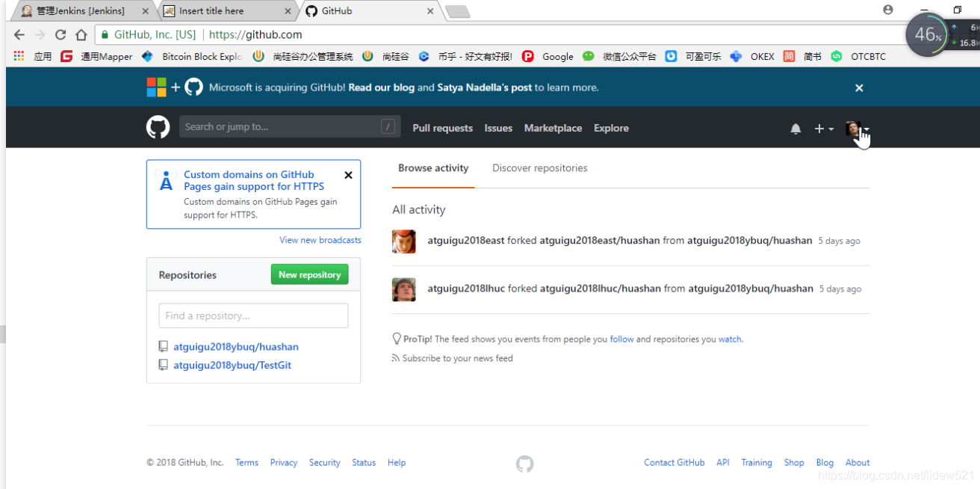Open the 尚硅谷办公管理系统 bookmark
Image resolution: width=980 pixels, height=489 pixels.
303,56
